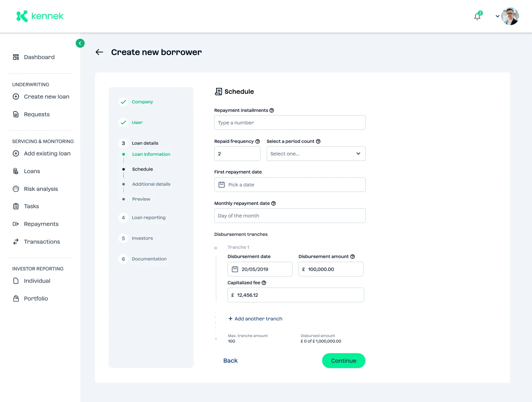Click the Dashboard sidebar icon

click(x=16, y=57)
